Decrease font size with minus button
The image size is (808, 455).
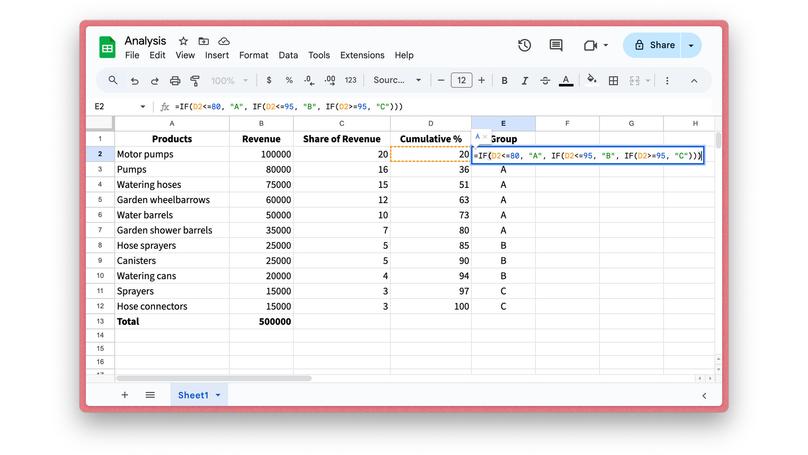[441, 80]
